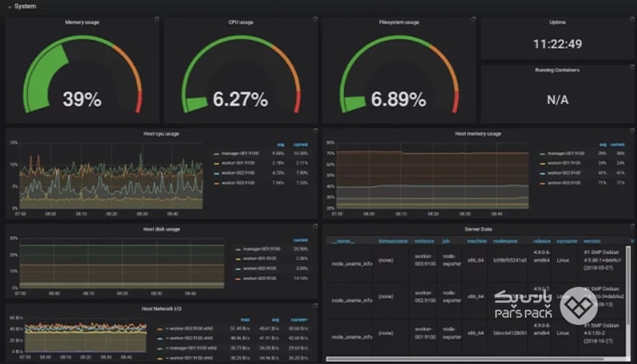The height and width of the screenshot is (364, 637).
Task: Click the 6.89% Filesystem usage gauge value
Action: pyautogui.click(x=398, y=99)
